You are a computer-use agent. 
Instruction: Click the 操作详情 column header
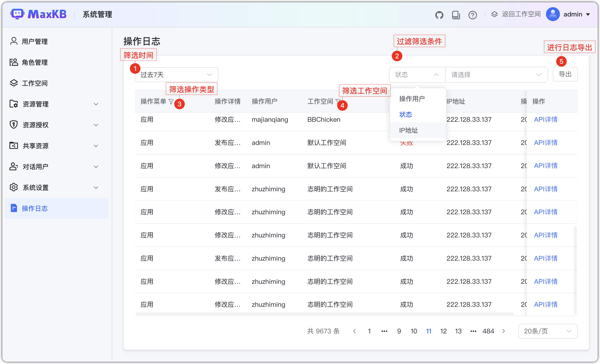coord(228,101)
